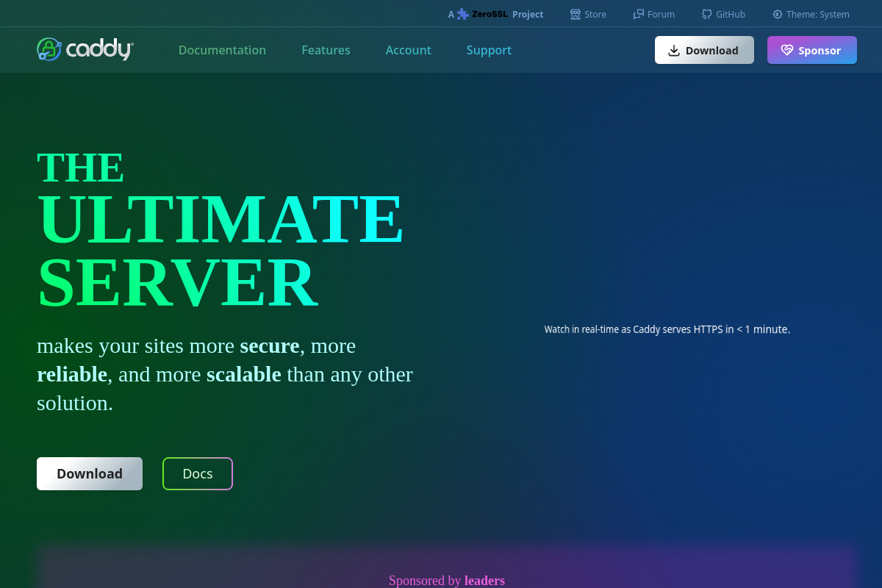The width and height of the screenshot is (882, 588).
Task: Click the 'Sponsored by leaders' text
Action: (447, 581)
